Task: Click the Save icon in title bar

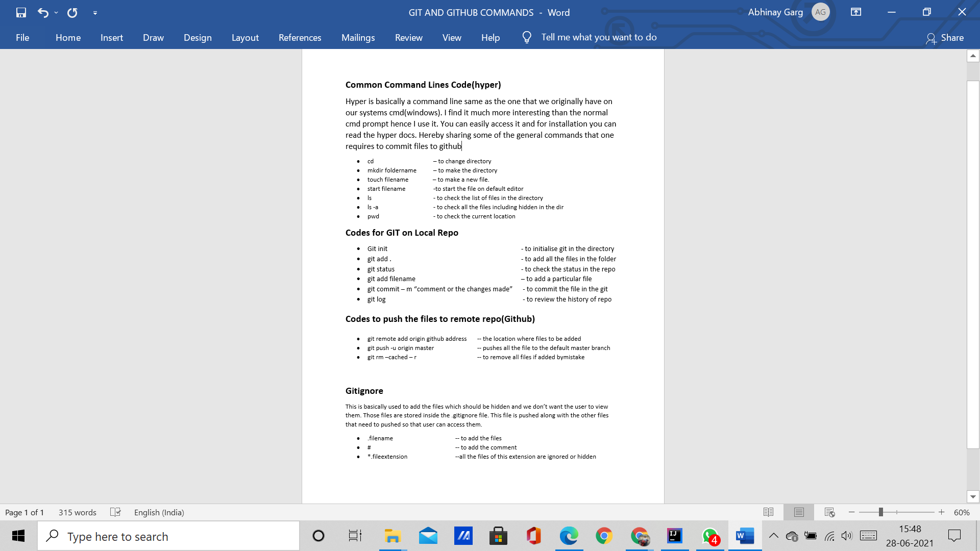Action: [21, 13]
